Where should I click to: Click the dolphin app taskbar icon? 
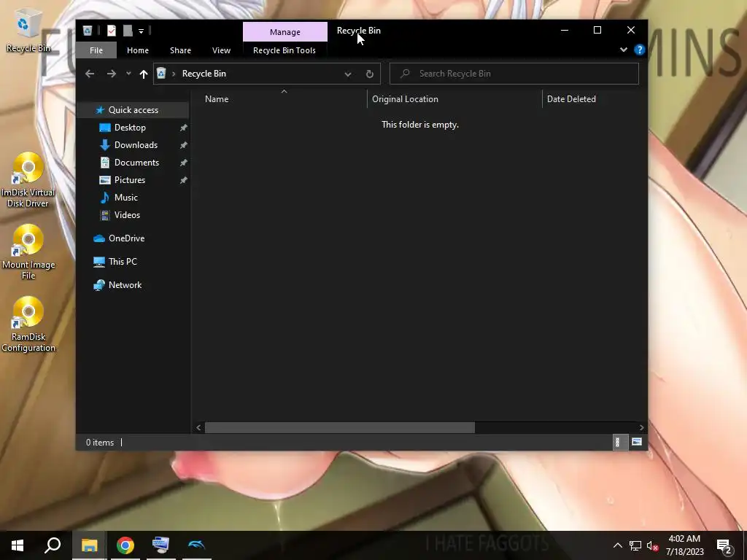click(x=196, y=545)
